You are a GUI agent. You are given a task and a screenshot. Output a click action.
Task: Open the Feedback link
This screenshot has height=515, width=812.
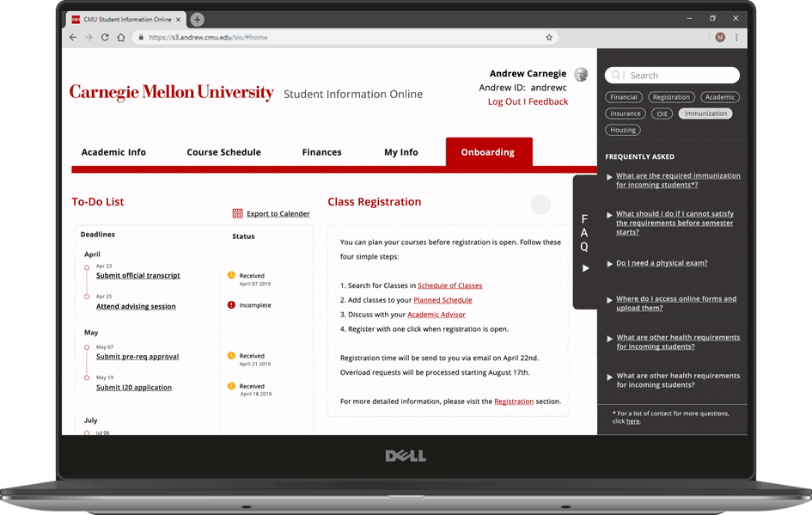548,101
